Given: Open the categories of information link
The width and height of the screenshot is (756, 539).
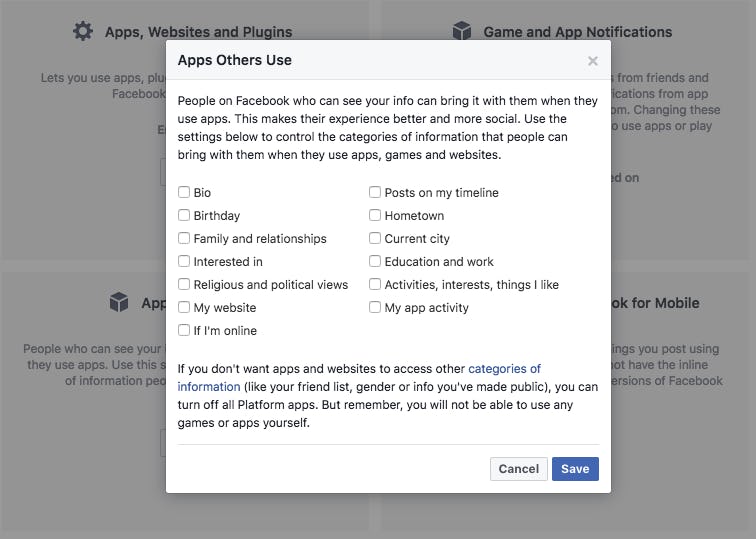Looking at the screenshot, I should pos(504,369).
